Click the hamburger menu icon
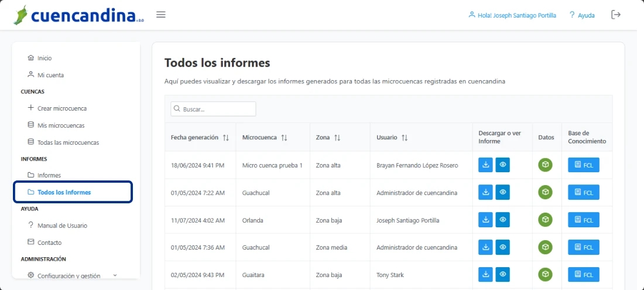The height and width of the screenshot is (290, 644). pos(161,15)
